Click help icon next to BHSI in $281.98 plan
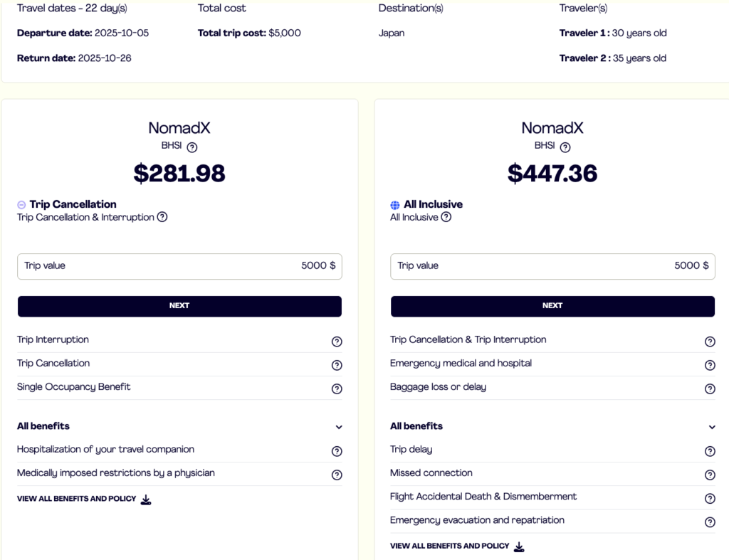Screen dimensions: 729x560 (x=192, y=147)
